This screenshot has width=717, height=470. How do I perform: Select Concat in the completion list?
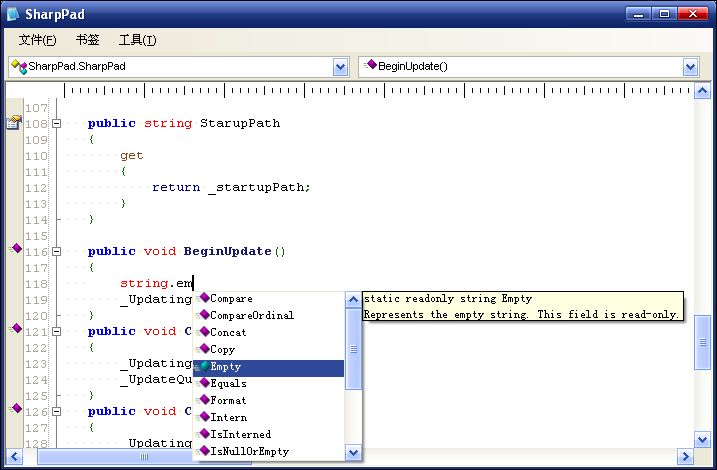pos(268,332)
